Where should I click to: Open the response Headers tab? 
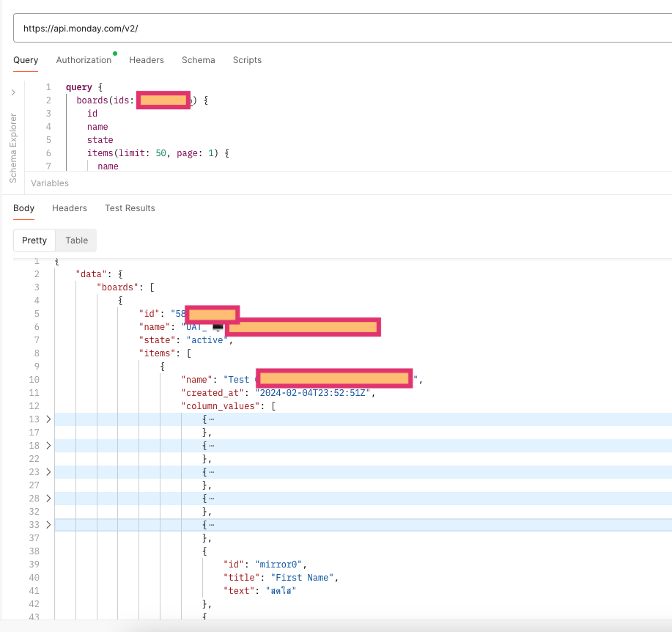coord(70,208)
